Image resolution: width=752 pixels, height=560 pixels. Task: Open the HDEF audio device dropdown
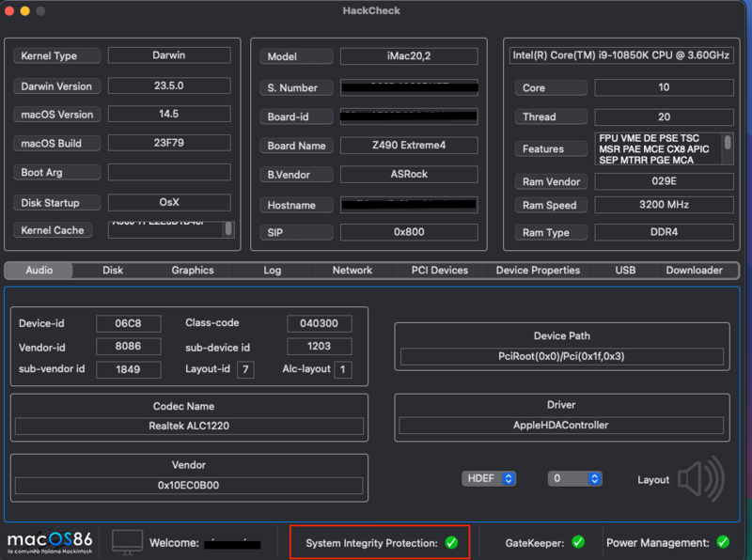click(489, 478)
